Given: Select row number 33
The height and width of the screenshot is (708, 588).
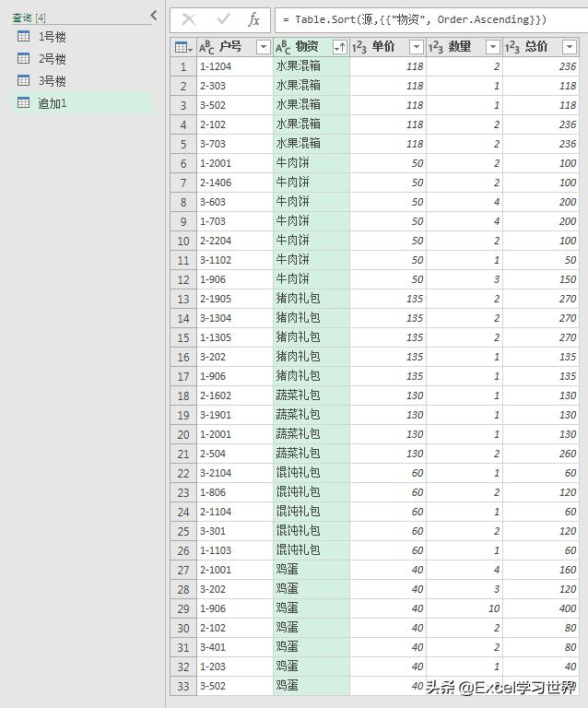Looking at the screenshot, I should coord(183,686).
